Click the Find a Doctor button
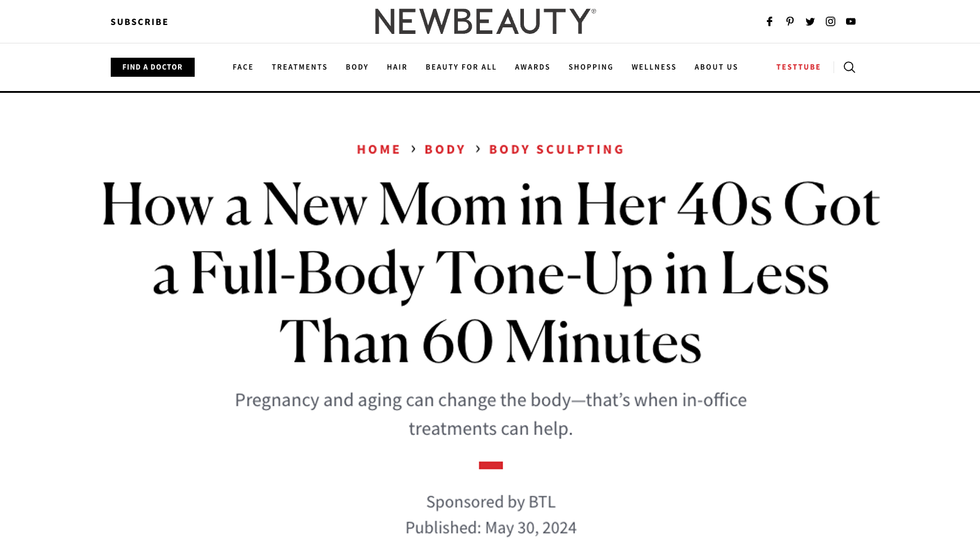980x551 pixels. click(152, 67)
